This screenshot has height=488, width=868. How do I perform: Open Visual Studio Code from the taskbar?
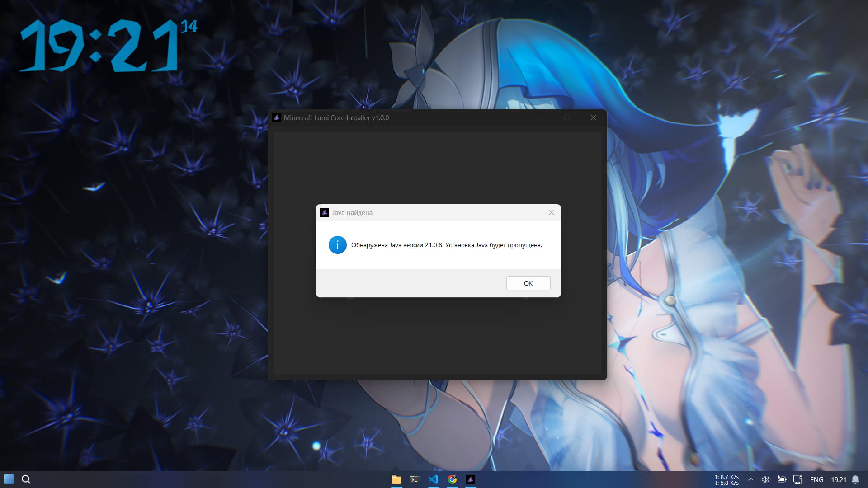point(434,480)
